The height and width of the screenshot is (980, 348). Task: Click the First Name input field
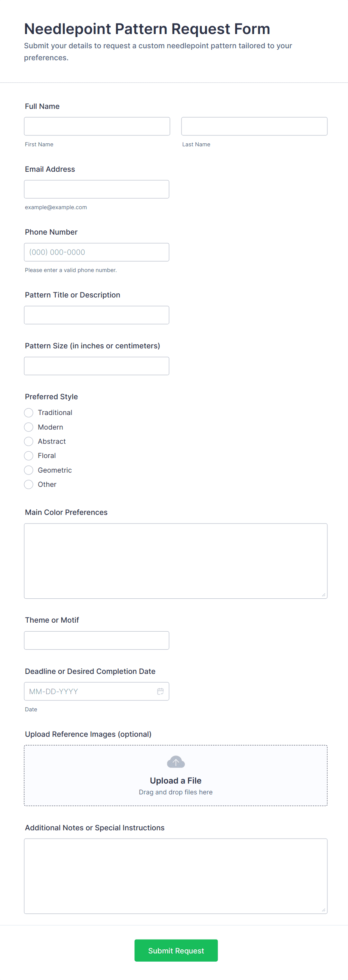pos(97,126)
